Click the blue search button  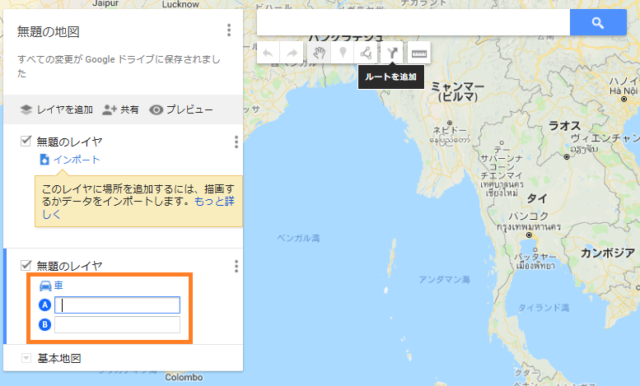coord(598,23)
